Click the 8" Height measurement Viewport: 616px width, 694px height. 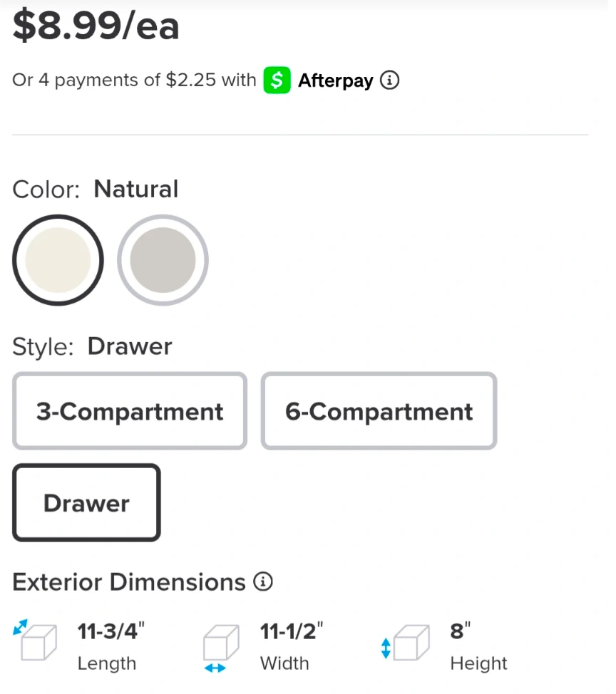(461, 632)
